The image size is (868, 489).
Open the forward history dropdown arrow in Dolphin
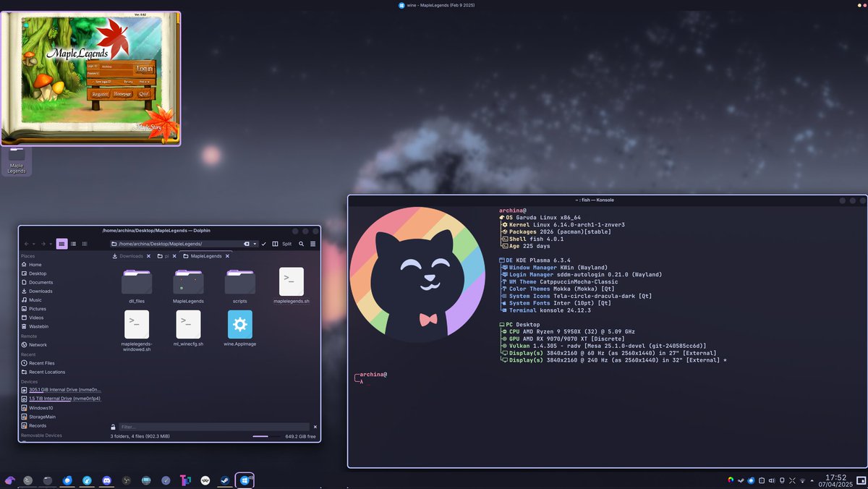coord(50,244)
